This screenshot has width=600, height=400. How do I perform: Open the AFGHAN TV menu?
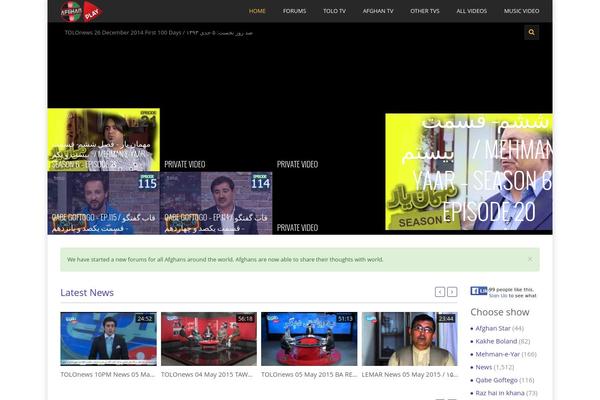click(378, 11)
